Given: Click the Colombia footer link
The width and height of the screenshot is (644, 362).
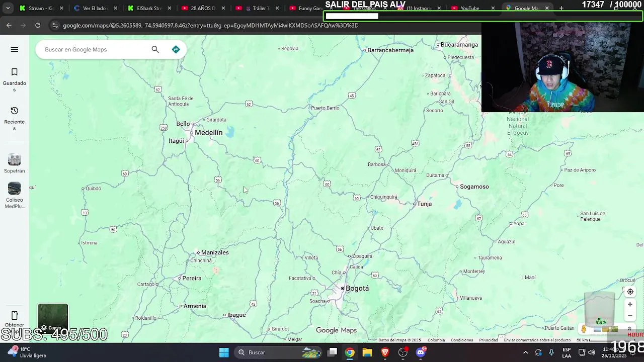Looking at the screenshot, I should [436, 340].
